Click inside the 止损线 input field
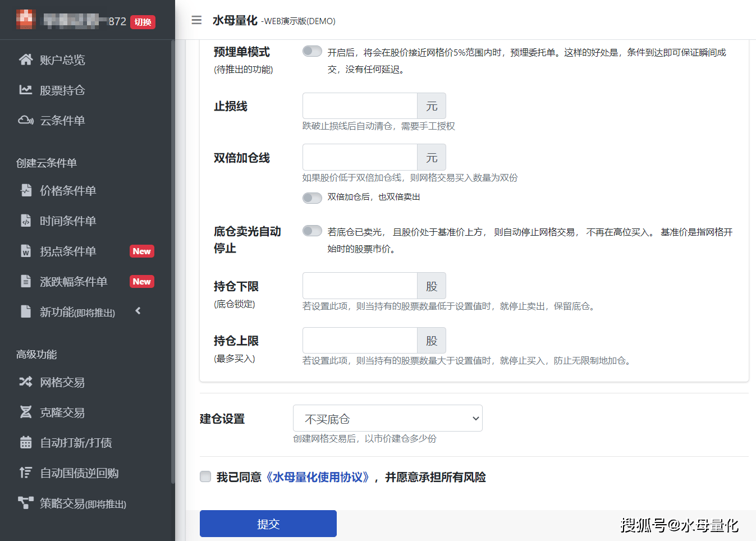This screenshot has width=756, height=541. [359, 106]
